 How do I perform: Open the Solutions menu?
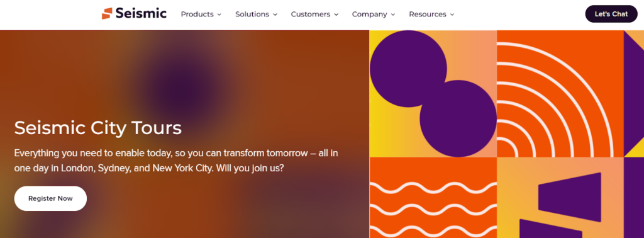pos(257,14)
